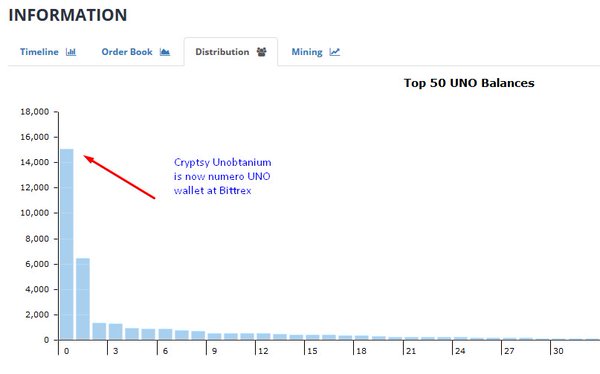Screen dimensions: 600x374
Task: Click the tallest bar at index 0
Action: (67, 244)
